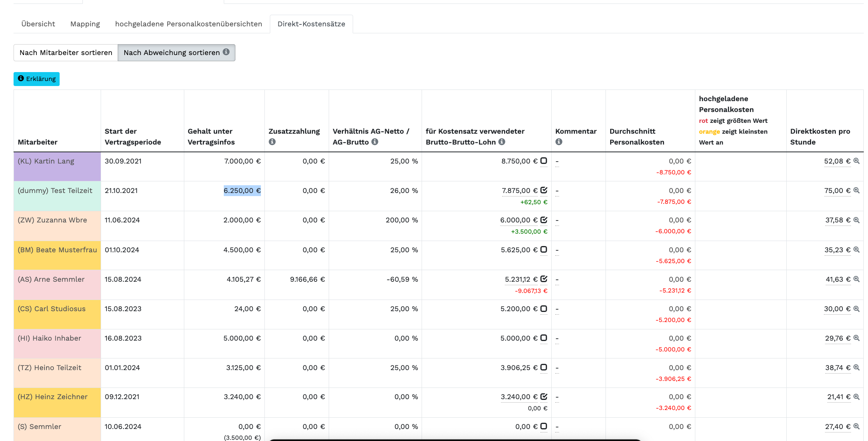Click highlighted salary 6.250,00 €
Screen dimensions: 868x441
242,191
